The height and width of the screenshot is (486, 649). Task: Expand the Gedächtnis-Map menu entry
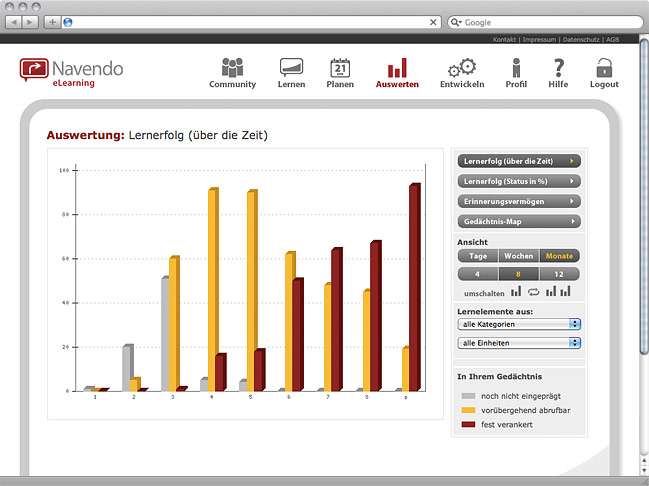pyautogui.click(x=518, y=221)
